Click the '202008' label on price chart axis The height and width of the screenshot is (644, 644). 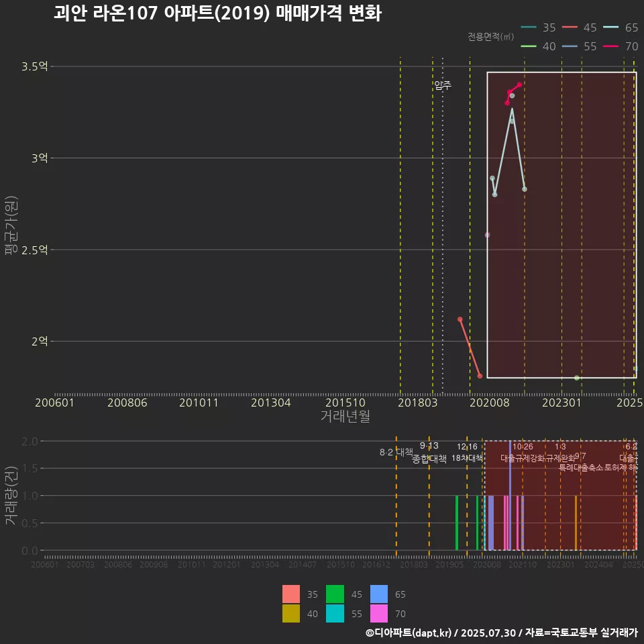point(490,402)
